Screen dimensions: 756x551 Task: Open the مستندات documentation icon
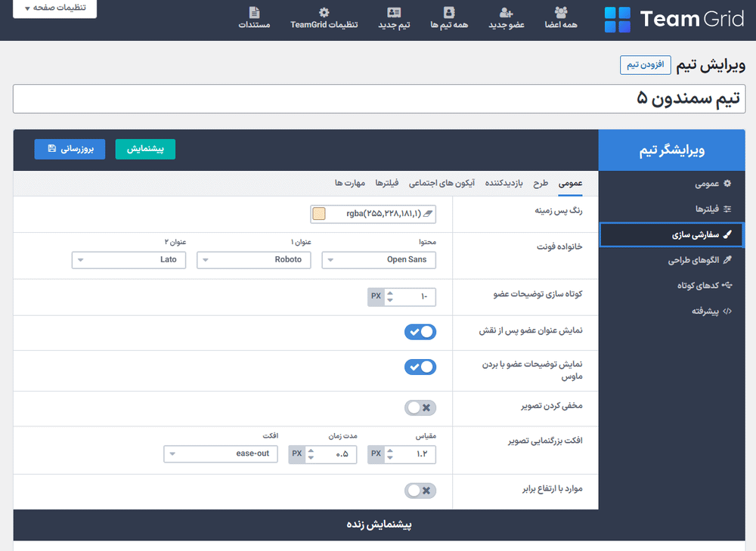[254, 13]
